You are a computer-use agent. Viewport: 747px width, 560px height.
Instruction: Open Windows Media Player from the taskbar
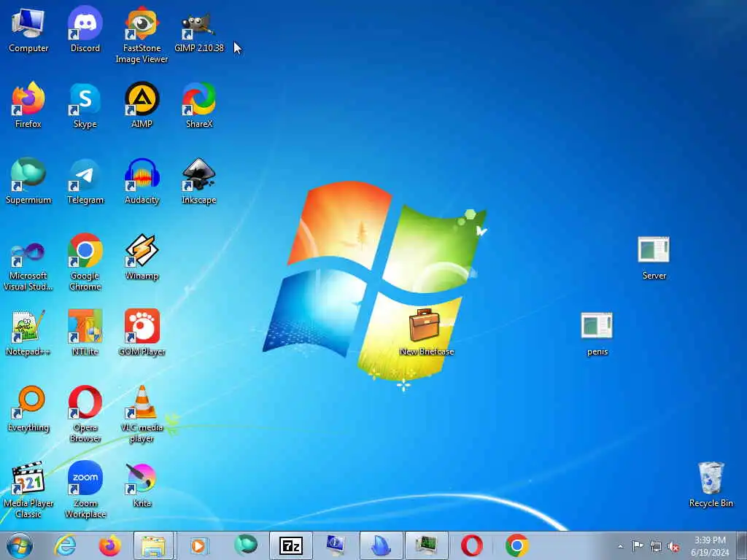click(x=198, y=545)
